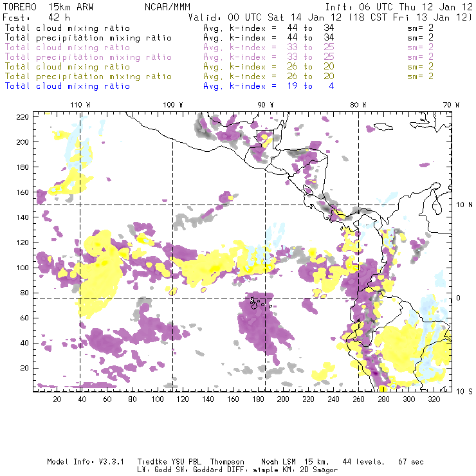The height and width of the screenshot is (476, 476).
Task: Select the y-axis grid label "20"
Action: point(25,368)
